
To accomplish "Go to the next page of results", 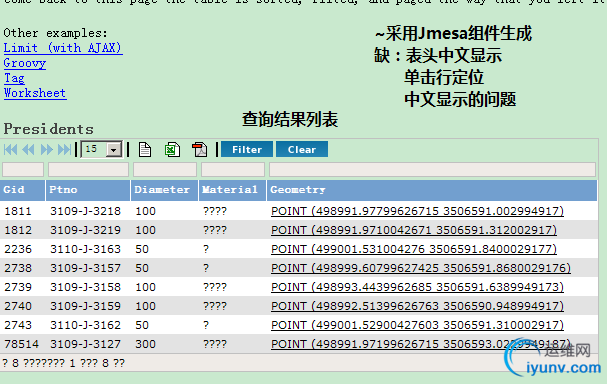I will pyautogui.click(x=46, y=149).
